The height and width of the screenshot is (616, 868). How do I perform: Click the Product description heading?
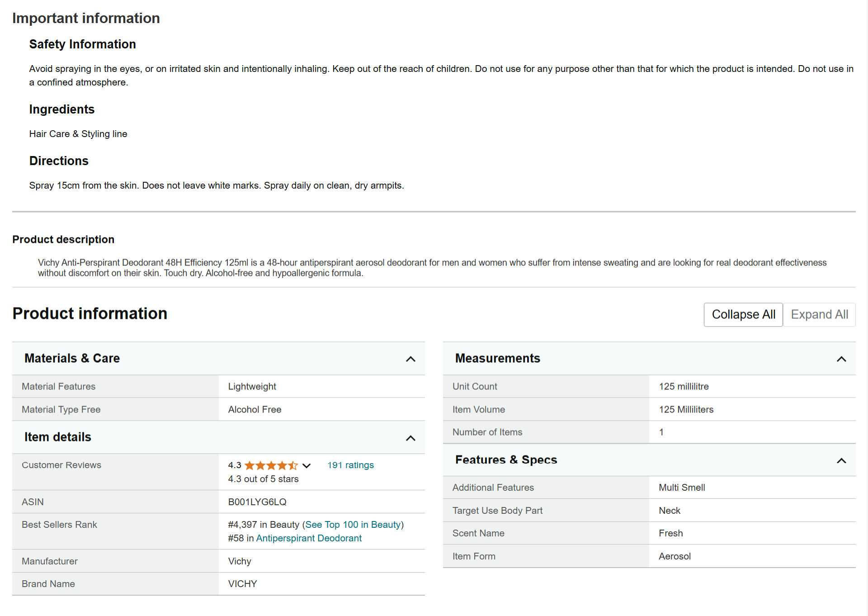click(x=63, y=239)
